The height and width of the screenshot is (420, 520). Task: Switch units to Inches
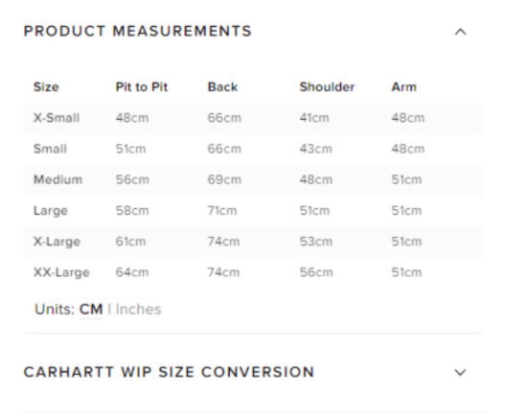pos(138,309)
